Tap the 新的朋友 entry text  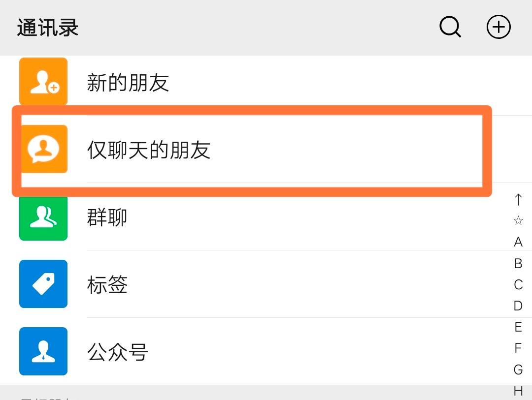(x=127, y=83)
